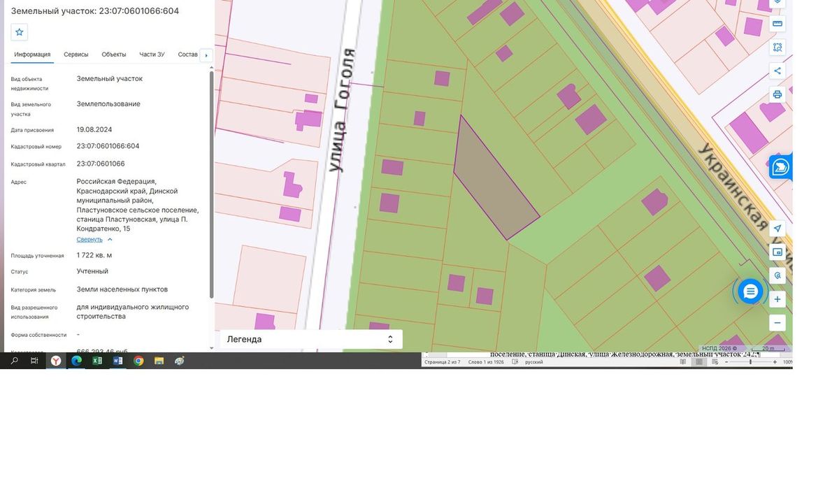Open the overview map tool
Screen dimensions: 839x504
pyautogui.click(x=777, y=252)
